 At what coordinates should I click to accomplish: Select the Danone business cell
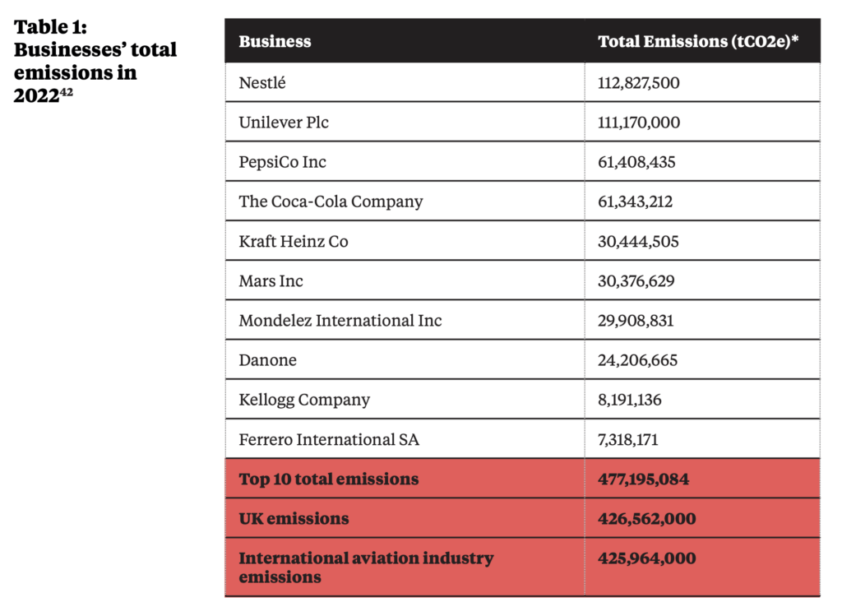click(267, 360)
